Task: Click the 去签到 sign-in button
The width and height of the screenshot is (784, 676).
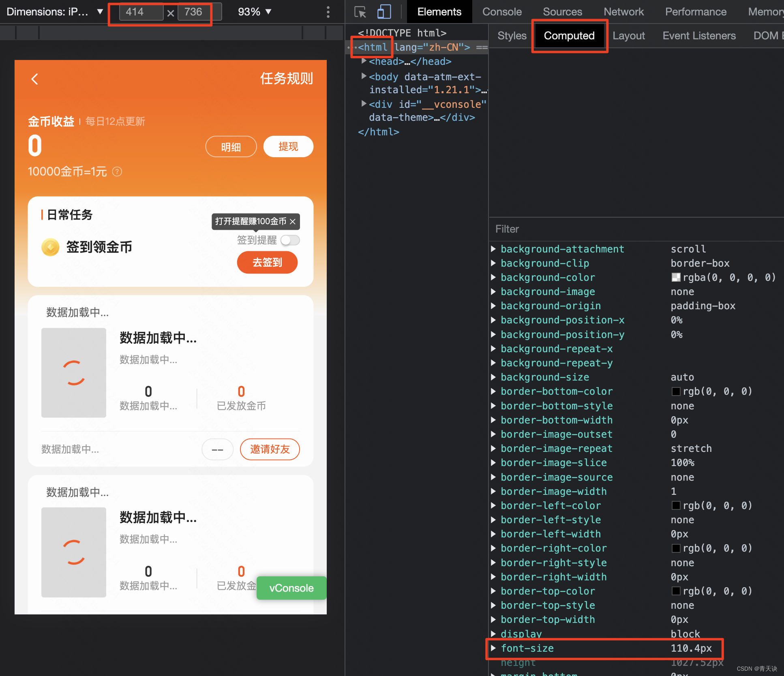Action: click(x=267, y=262)
